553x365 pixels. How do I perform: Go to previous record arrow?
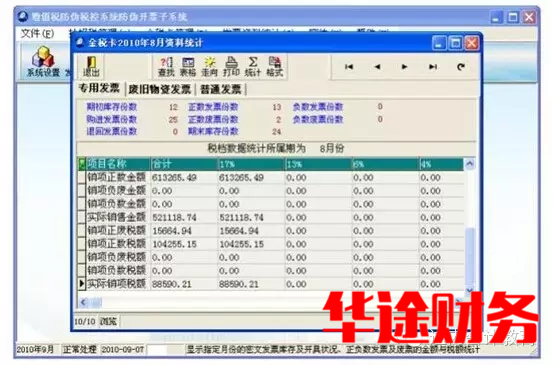coord(377,67)
